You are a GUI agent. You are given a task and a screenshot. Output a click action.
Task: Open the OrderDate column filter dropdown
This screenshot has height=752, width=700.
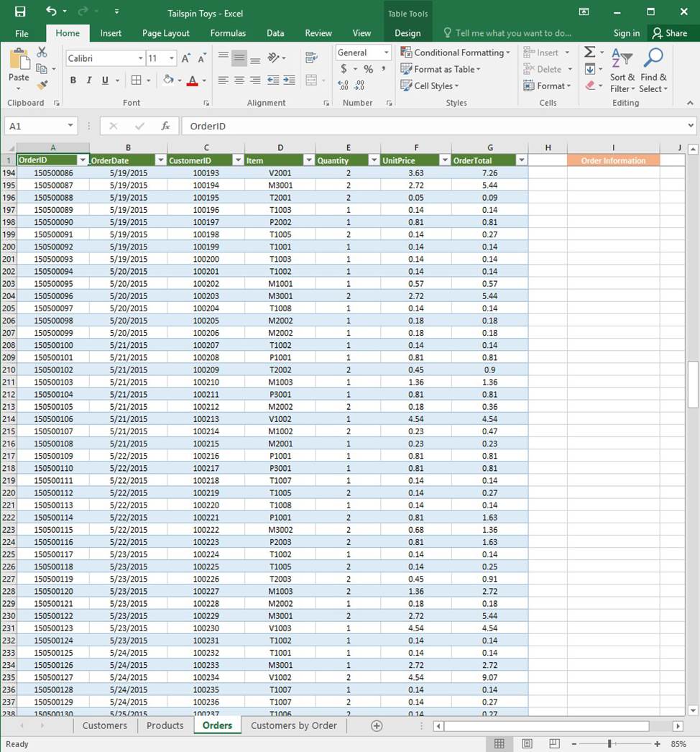coord(160,160)
